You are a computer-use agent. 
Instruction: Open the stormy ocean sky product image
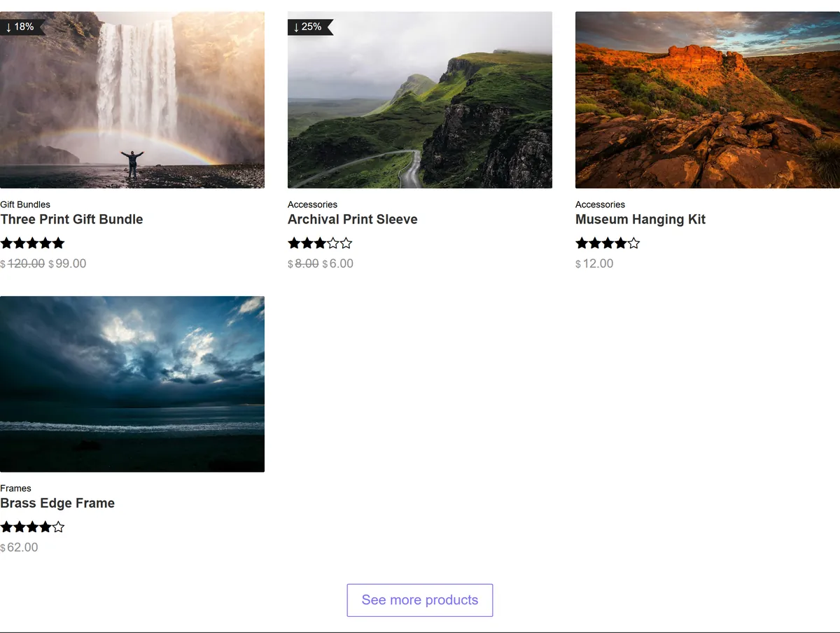(132, 384)
